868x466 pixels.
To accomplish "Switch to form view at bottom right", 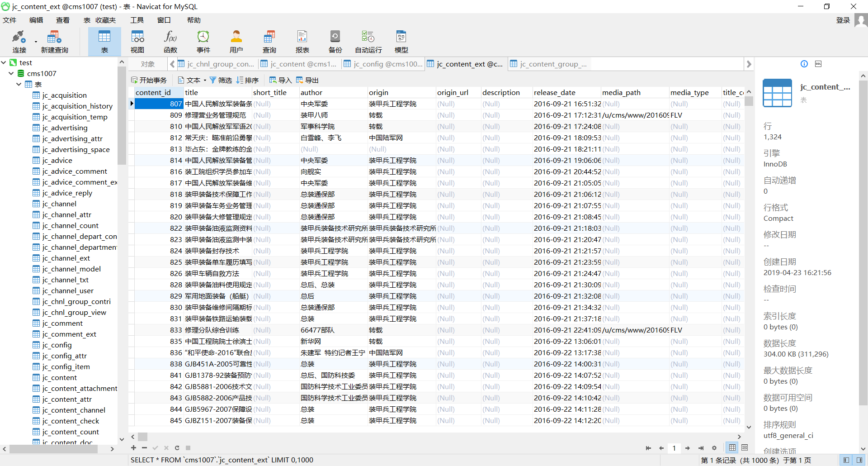I will pos(745,447).
